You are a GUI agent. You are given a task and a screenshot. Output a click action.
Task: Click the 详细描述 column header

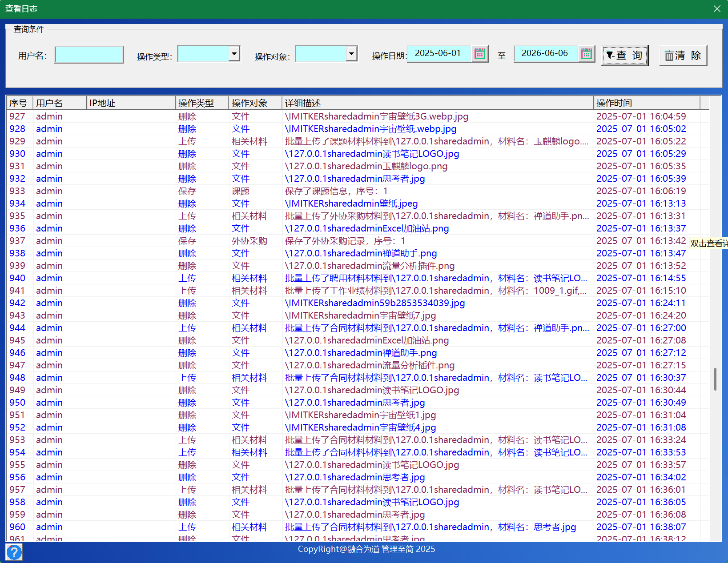coord(438,103)
